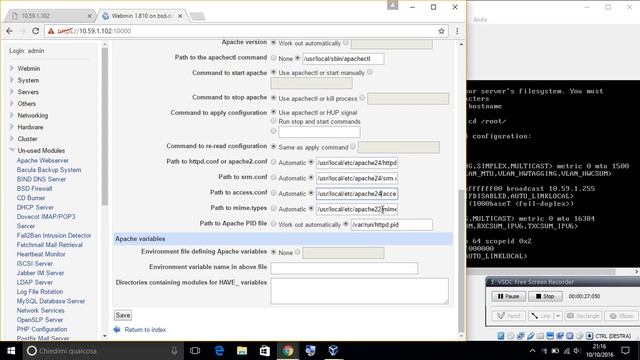640x360 pixels.
Task: Close the Webmin 1.810 tab
Action: pos(180,16)
